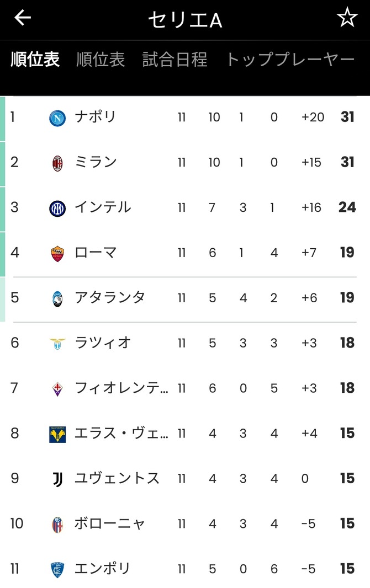Image resolution: width=370 pixels, height=588 pixels.
Task: Go back using the arrow icon
Action: tap(23, 18)
